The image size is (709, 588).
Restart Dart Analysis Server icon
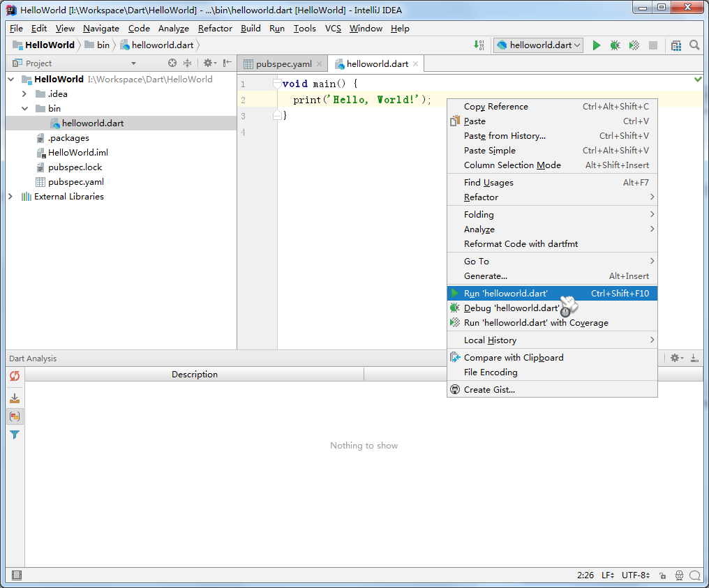click(x=15, y=376)
